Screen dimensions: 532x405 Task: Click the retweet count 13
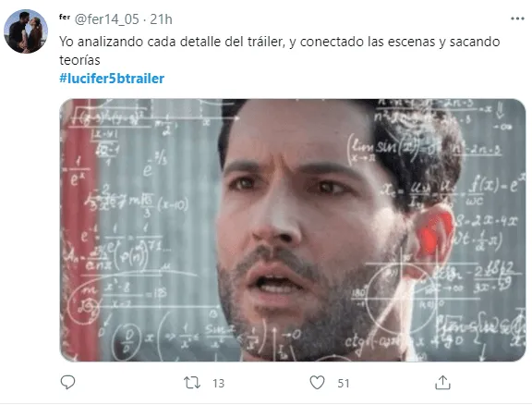[x=219, y=383]
